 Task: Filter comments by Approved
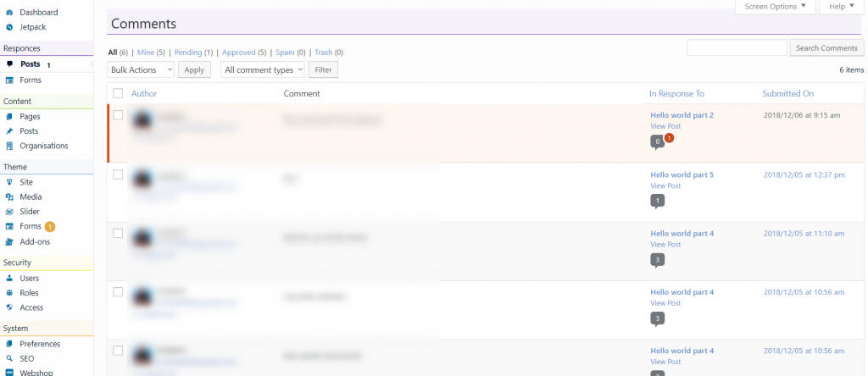point(238,53)
